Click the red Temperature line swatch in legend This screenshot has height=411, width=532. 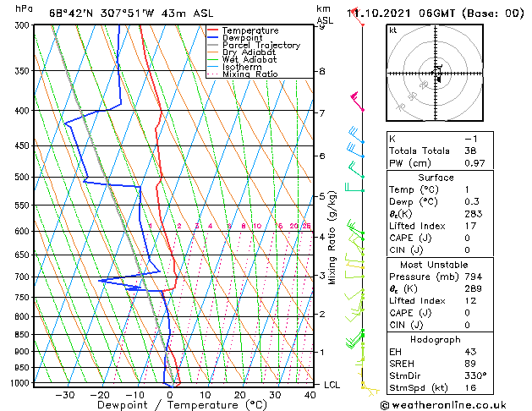pyautogui.click(x=212, y=30)
